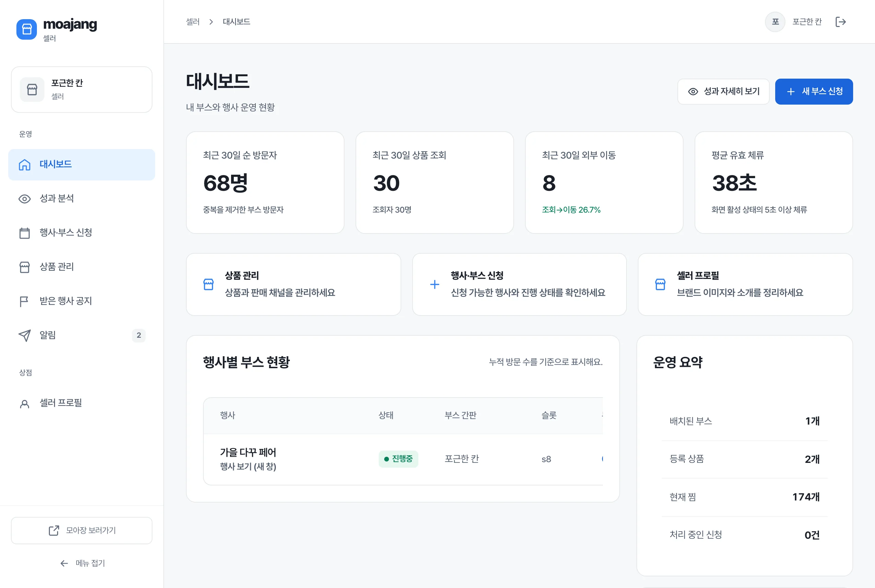
Task: Click the moajang store logo icon
Action: click(x=27, y=29)
